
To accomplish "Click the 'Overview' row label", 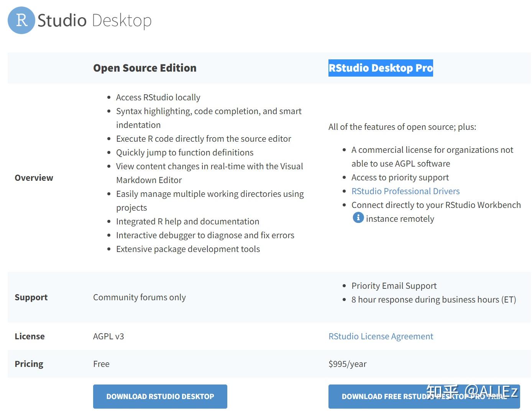I will (34, 177).
